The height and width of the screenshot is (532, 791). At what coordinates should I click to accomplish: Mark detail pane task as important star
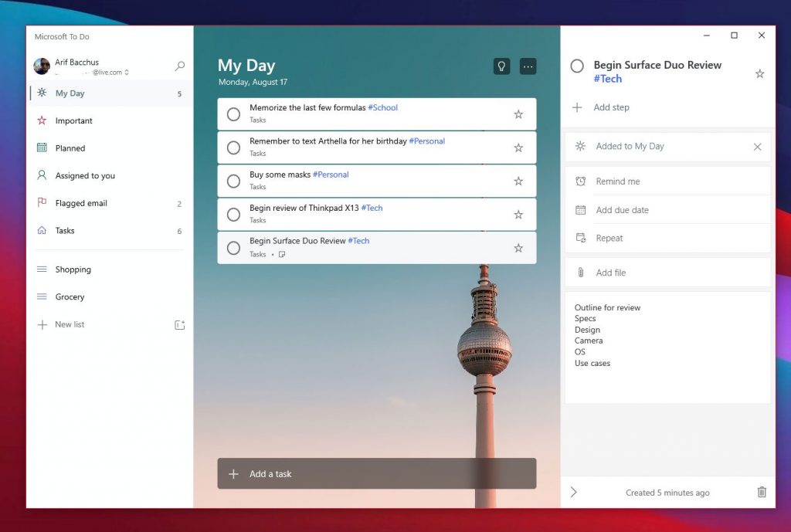[760, 74]
